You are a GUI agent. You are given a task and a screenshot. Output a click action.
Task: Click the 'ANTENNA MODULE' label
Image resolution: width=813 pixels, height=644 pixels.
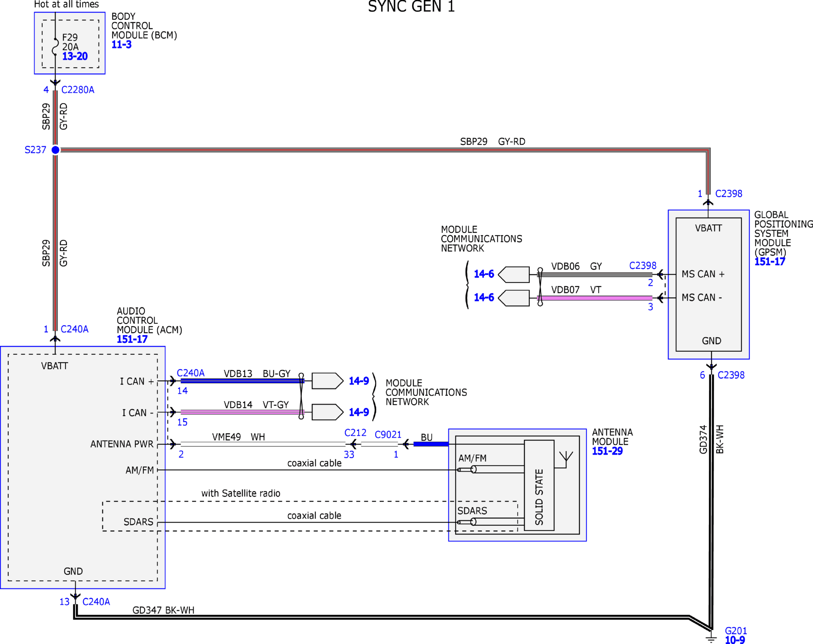612,436
